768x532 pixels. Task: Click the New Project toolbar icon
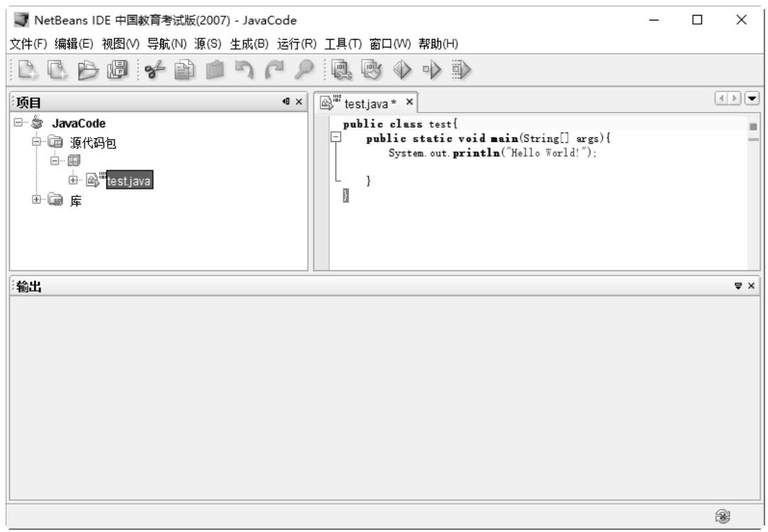58,70
